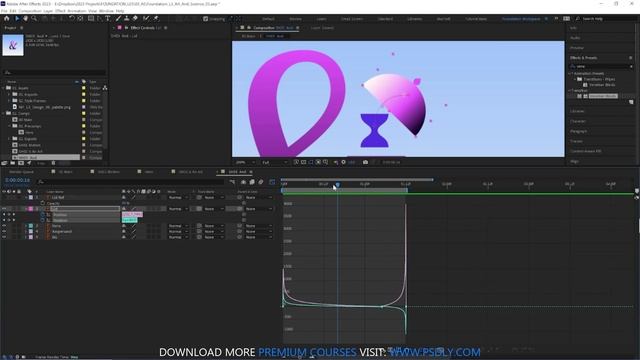Open viewer resolution Full dropdown
Image resolution: width=640 pixels, height=360 pixels.
click(x=275, y=162)
